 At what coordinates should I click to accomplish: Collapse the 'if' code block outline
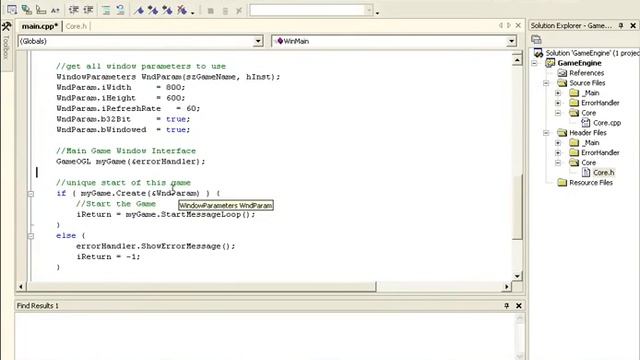(x=31, y=193)
